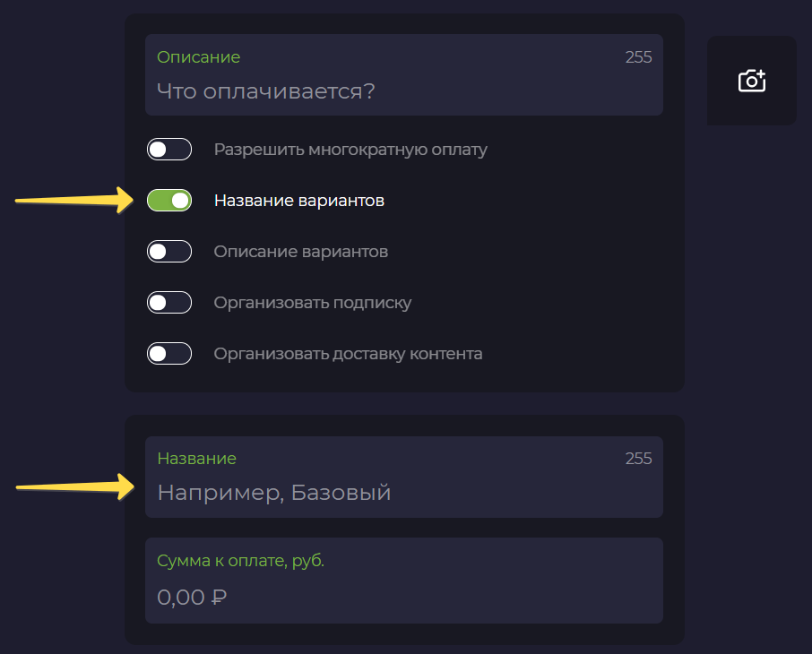Toggle on Организовать доставку контента switch
Viewport: 812px width, 654px height.
click(169, 354)
